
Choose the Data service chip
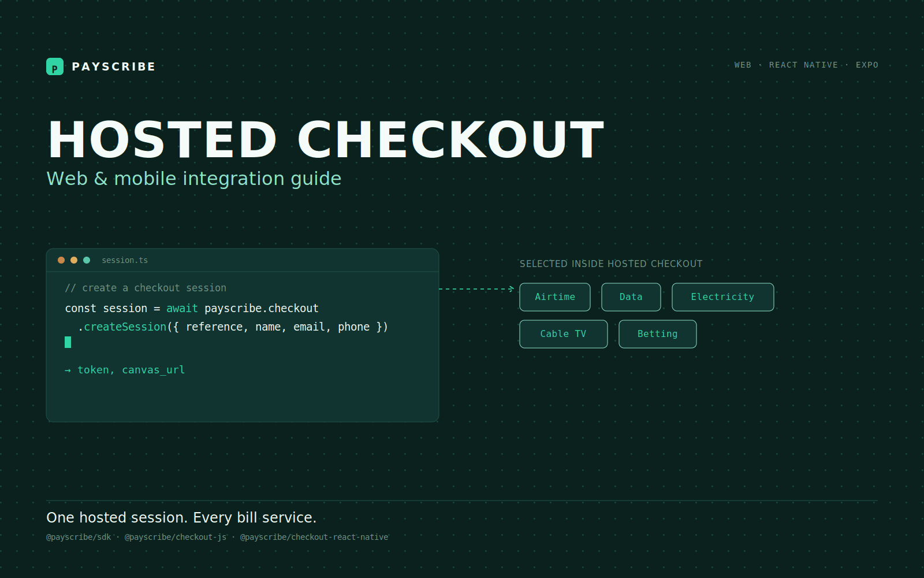click(x=631, y=297)
